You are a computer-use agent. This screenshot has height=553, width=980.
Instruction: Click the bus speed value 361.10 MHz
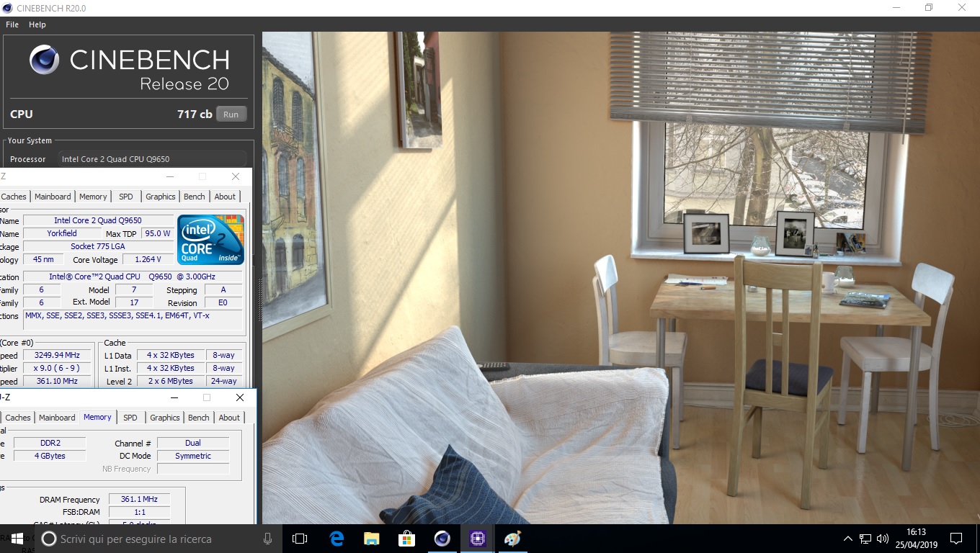[x=57, y=381]
